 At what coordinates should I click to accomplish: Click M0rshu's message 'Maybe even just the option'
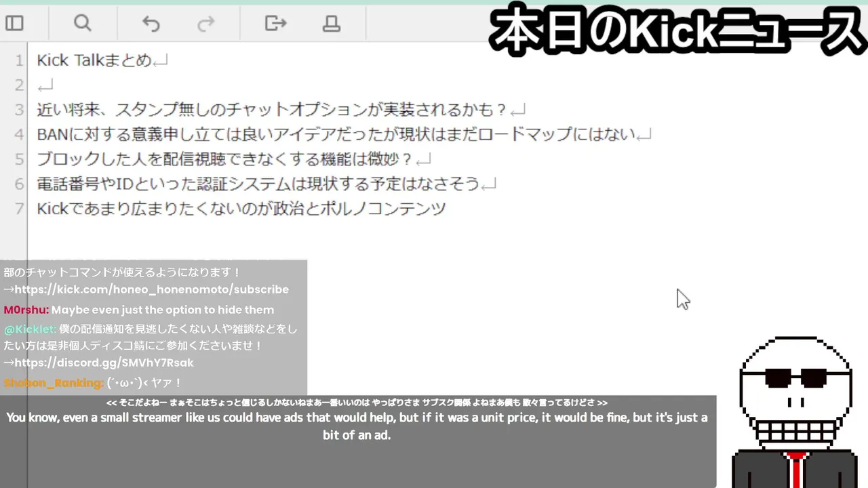pos(163,310)
